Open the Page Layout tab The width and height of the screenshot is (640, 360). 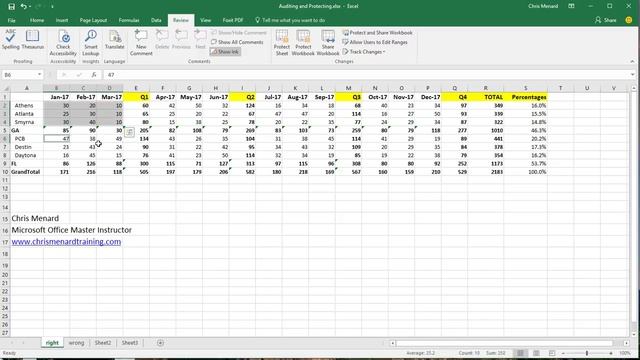(x=93, y=20)
